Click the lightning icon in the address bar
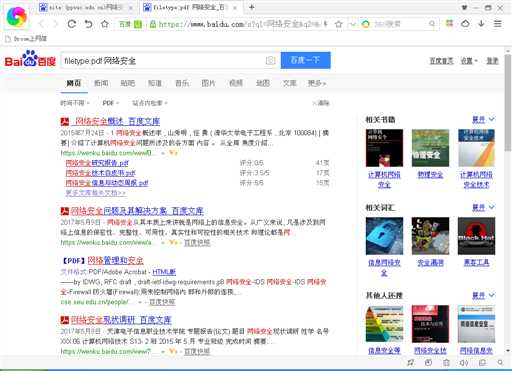This screenshot has width=512, height=371. click(x=325, y=24)
